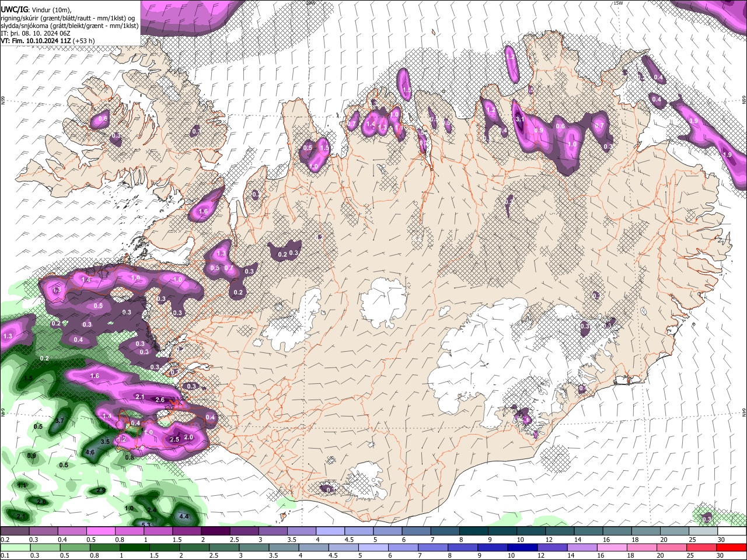Select the bright red bottom-row swatch at 30
Viewport: 747px width, 560px height.
731,548
